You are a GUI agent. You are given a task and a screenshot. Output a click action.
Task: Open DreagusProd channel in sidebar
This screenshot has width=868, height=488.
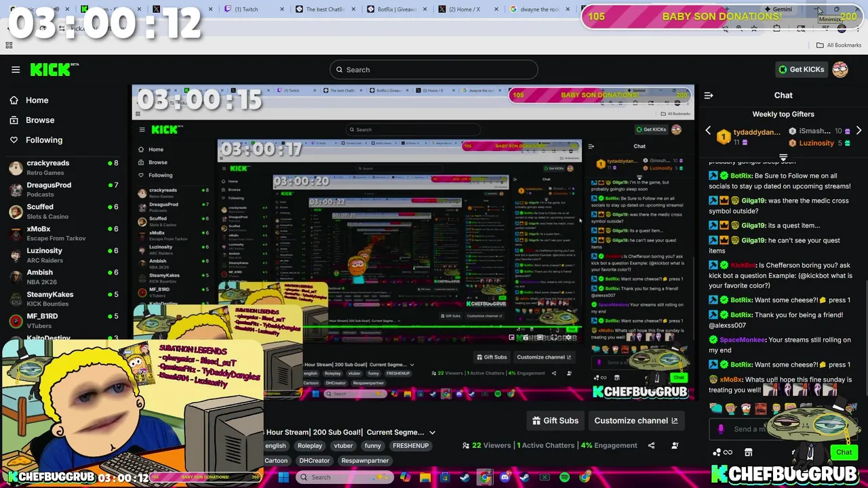pyautogui.click(x=64, y=189)
